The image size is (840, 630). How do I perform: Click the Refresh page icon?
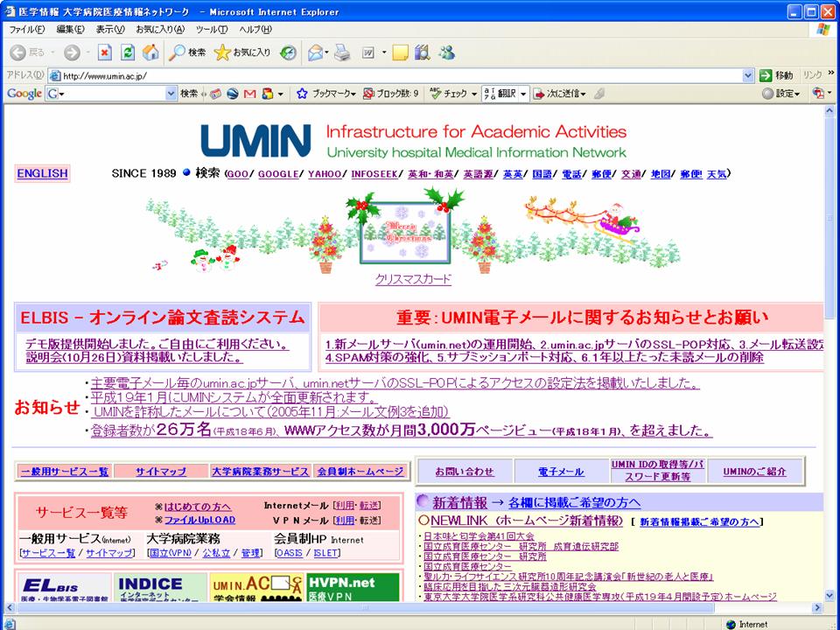[x=128, y=52]
